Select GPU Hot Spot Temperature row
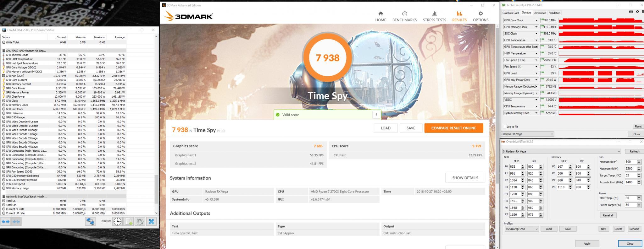The height and width of the screenshot is (249, 644). click(x=64, y=63)
